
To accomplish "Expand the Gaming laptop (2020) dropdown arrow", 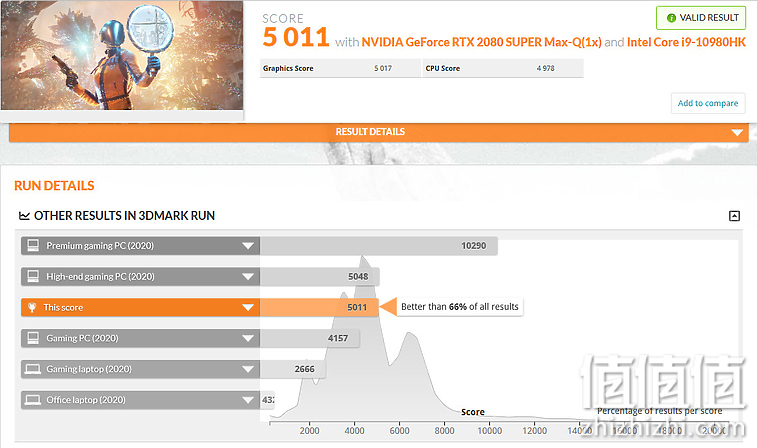I will (x=248, y=369).
